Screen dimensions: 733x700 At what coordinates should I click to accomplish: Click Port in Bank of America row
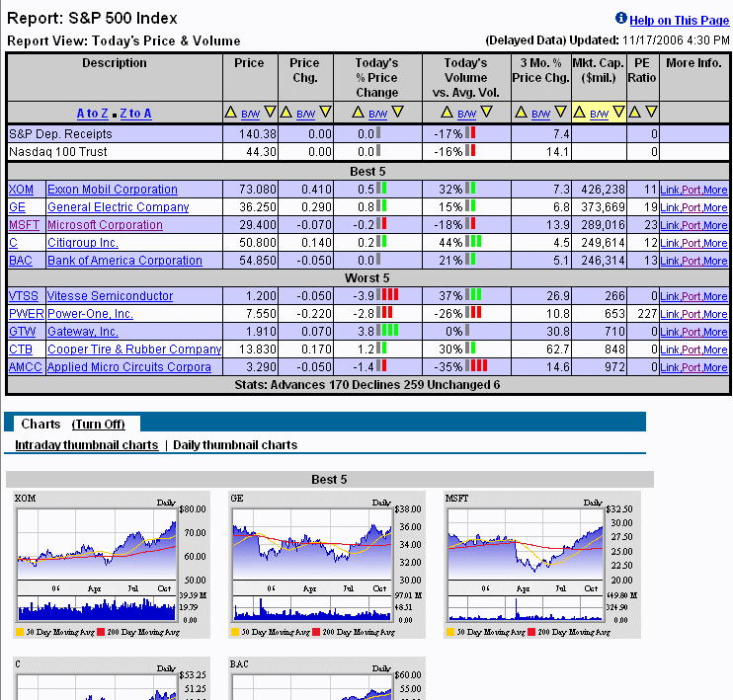(692, 261)
